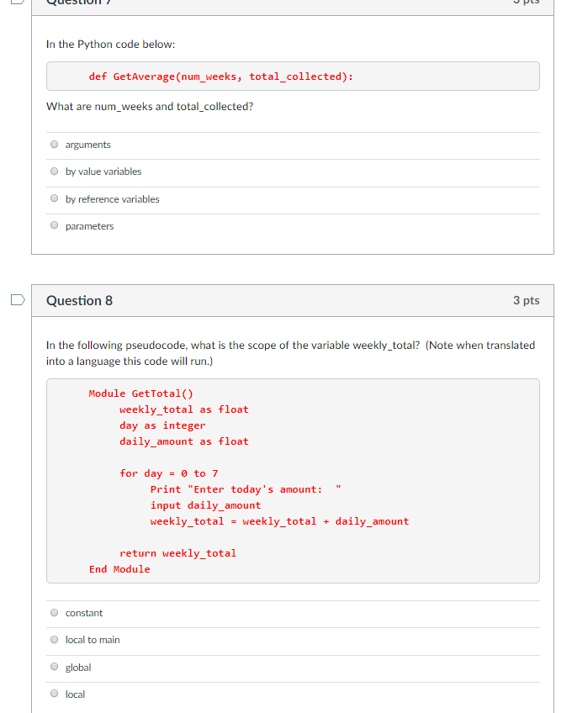Click the 'global' answer label text
Screen dimensions: 588x713
78,667
